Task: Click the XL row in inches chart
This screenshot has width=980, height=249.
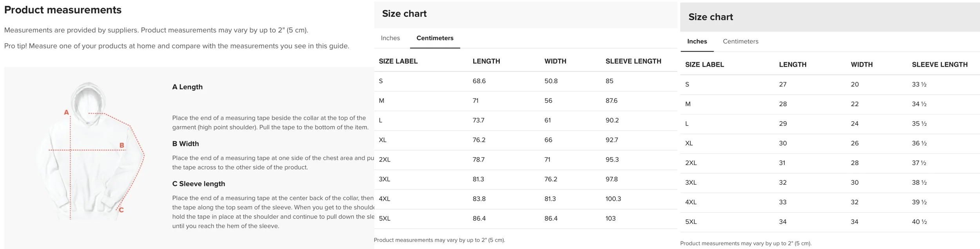Action: (x=830, y=144)
